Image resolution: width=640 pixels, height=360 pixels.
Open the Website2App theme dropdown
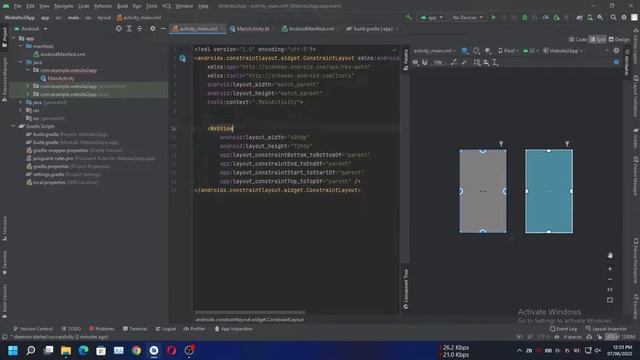[563, 51]
